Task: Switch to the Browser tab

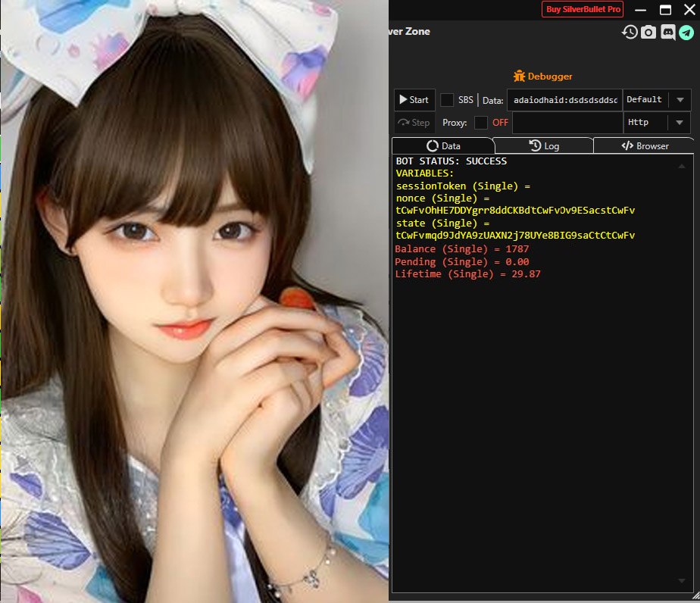Action: pos(644,146)
